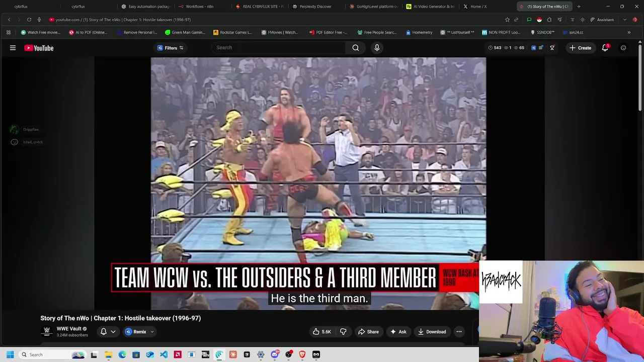Open the Assistant browser button
Screen dimensions: 644x362
(602, 20)
